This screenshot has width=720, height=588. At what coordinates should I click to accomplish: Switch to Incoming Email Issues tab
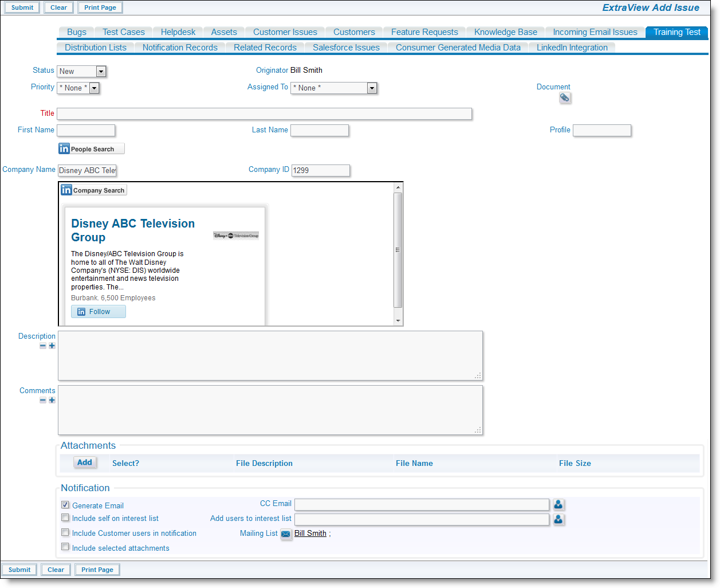pyautogui.click(x=595, y=32)
